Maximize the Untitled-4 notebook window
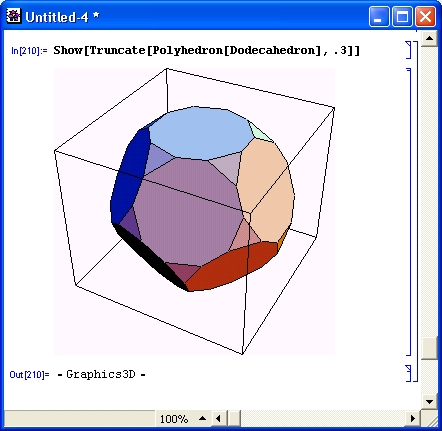This screenshot has width=442, height=431. click(402, 17)
